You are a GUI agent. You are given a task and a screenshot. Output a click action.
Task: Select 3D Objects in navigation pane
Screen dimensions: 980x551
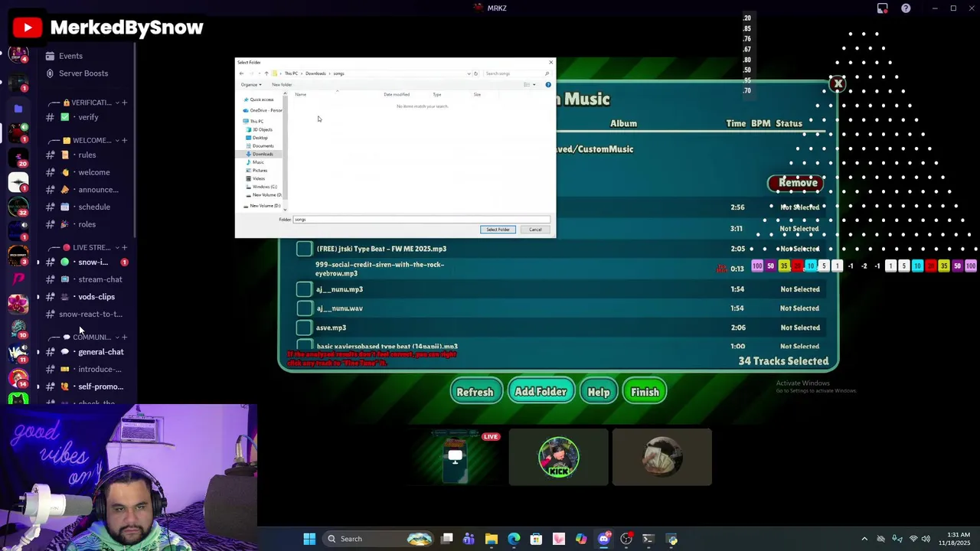click(x=260, y=129)
